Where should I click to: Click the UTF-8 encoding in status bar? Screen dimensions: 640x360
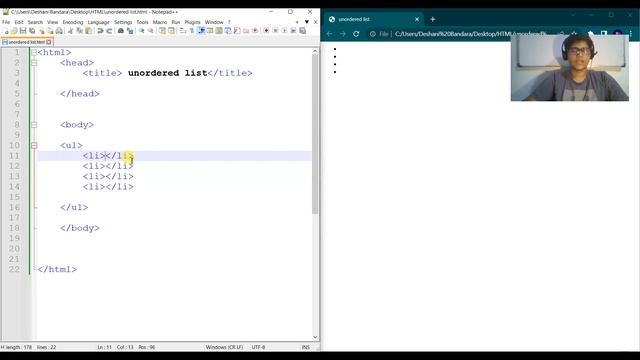pos(258,347)
